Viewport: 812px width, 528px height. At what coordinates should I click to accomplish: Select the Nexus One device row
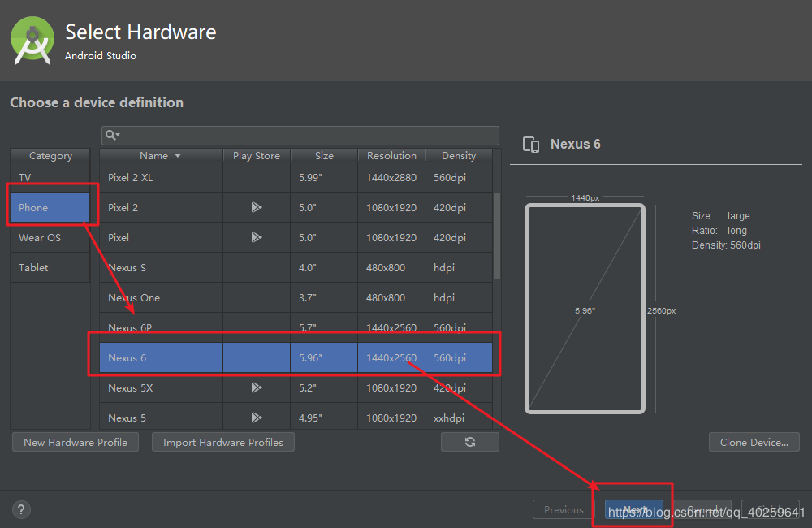(x=296, y=297)
